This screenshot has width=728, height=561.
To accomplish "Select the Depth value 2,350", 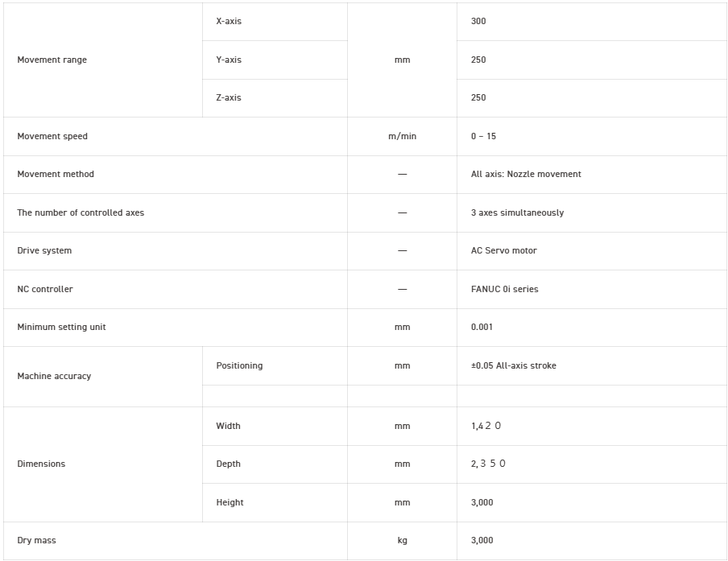I will (x=488, y=464).
